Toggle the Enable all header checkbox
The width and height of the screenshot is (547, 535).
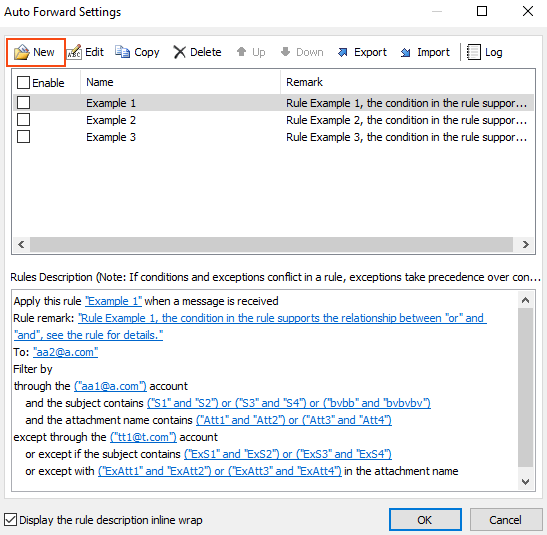coord(23,83)
